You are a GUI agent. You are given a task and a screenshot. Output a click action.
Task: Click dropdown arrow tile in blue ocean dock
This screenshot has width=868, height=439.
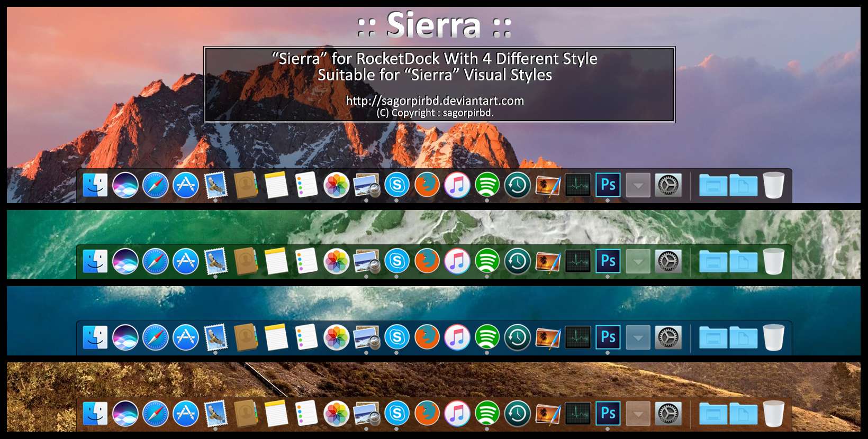coord(638,337)
